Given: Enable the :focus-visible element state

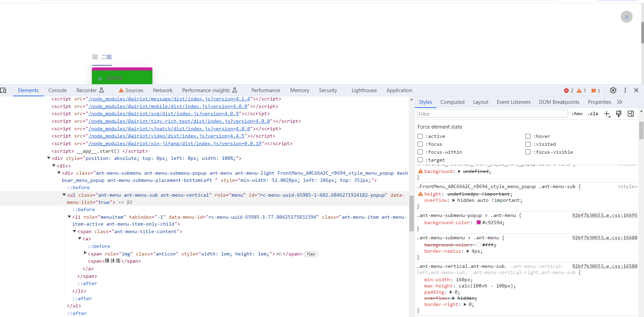Looking at the screenshot, I should point(528,152).
